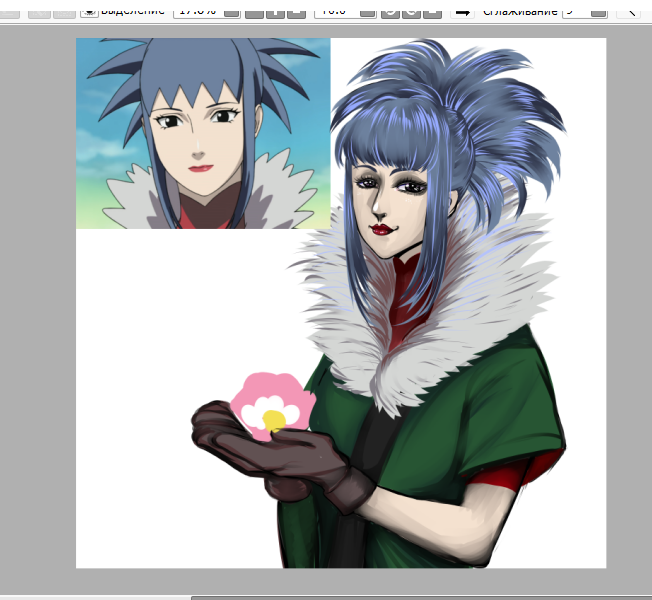Click the anime reference image on canvas
The width and height of the screenshot is (652, 600).
pos(203,133)
